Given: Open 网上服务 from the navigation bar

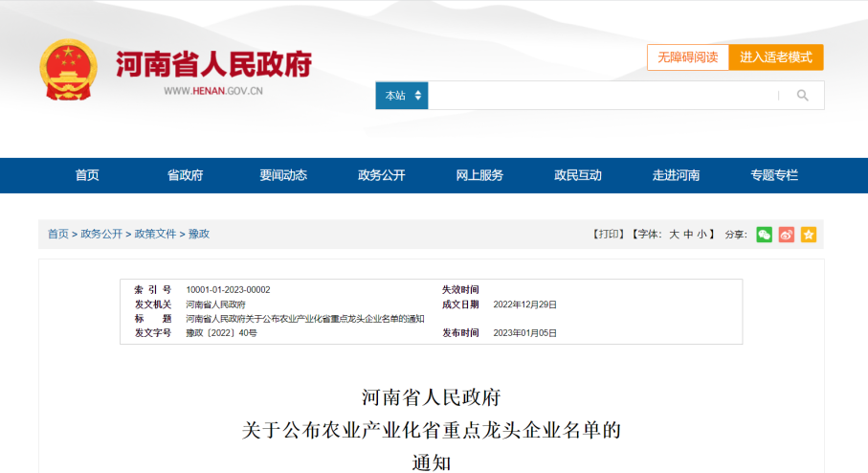Looking at the screenshot, I should pyautogui.click(x=479, y=175).
